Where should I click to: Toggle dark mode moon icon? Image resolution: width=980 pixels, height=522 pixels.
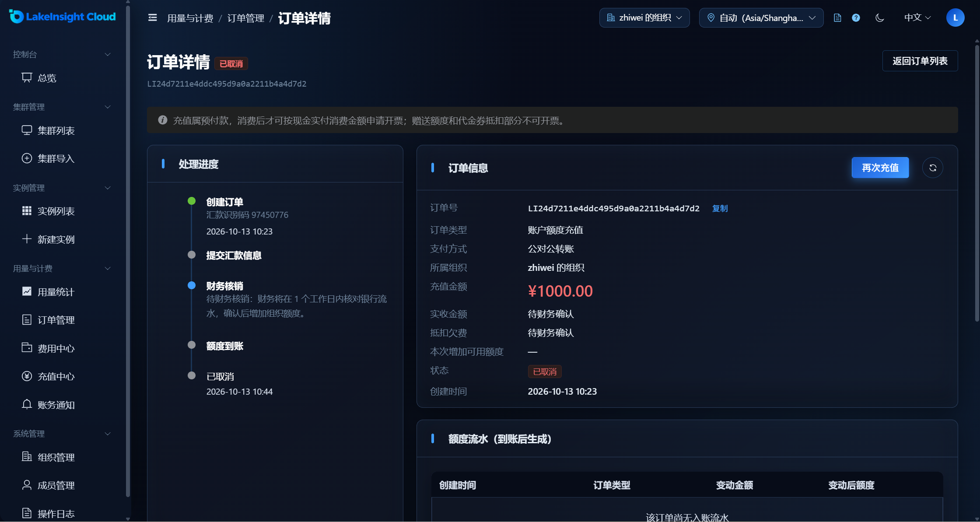[879, 18]
